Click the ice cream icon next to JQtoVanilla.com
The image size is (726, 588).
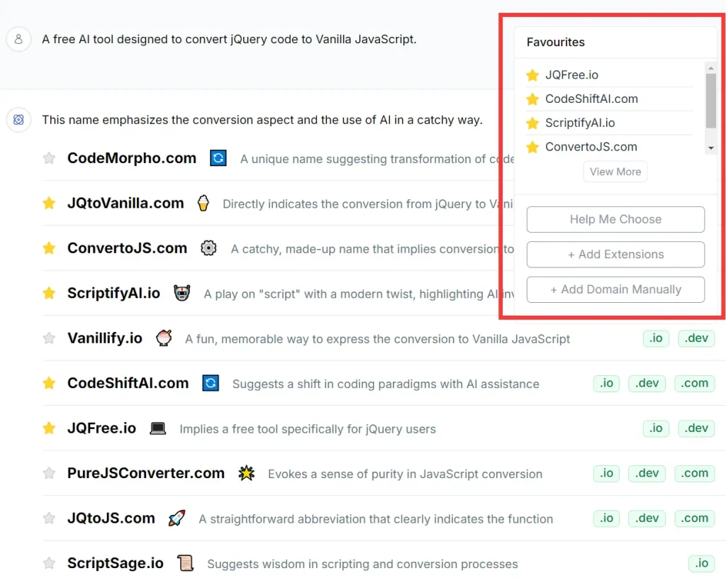pos(203,203)
